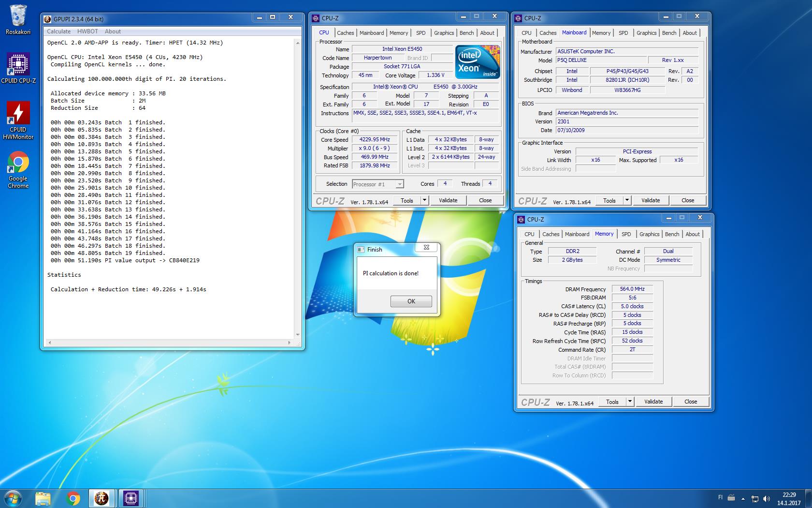Select SPD tab in the Memory window
This screenshot has height=508, width=812.
[626, 234]
